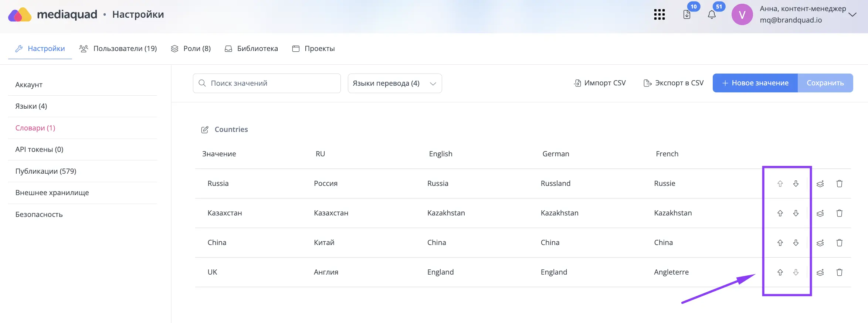Image resolution: width=868 pixels, height=323 pixels.
Task: Move the Kazakhstan row up
Action: click(780, 213)
